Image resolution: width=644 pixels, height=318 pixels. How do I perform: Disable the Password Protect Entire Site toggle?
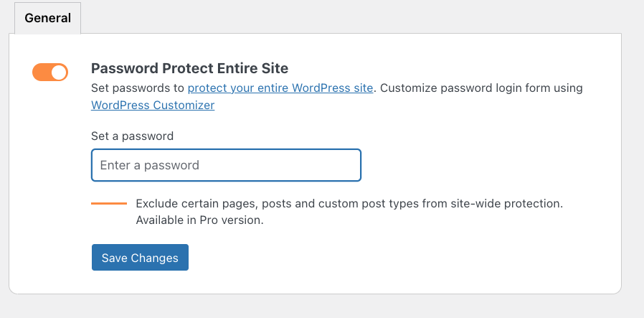(50, 72)
